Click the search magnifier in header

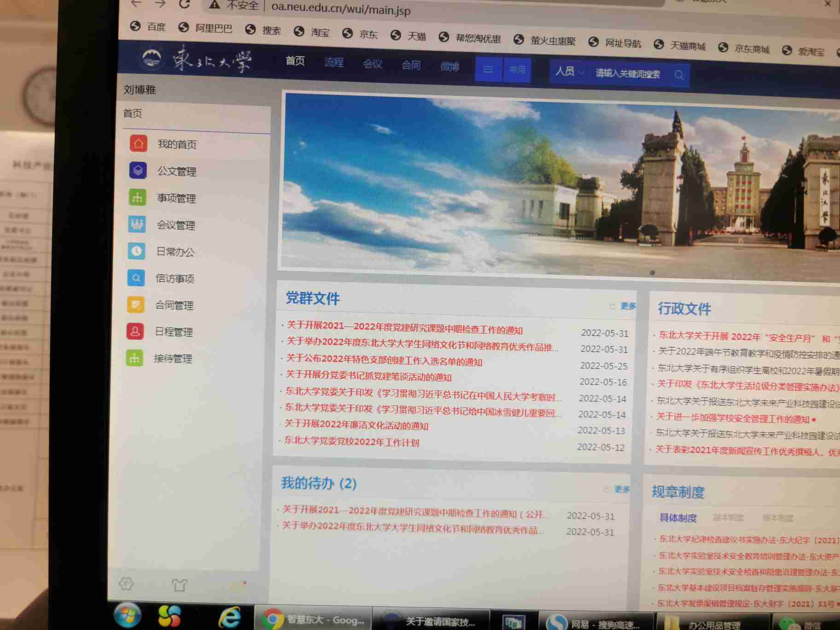[x=679, y=75]
